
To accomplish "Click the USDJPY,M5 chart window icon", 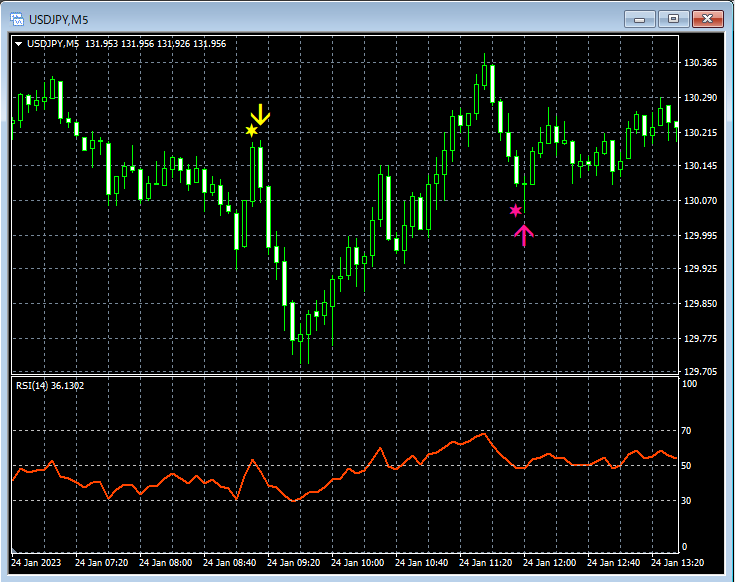I will click(17, 19).
